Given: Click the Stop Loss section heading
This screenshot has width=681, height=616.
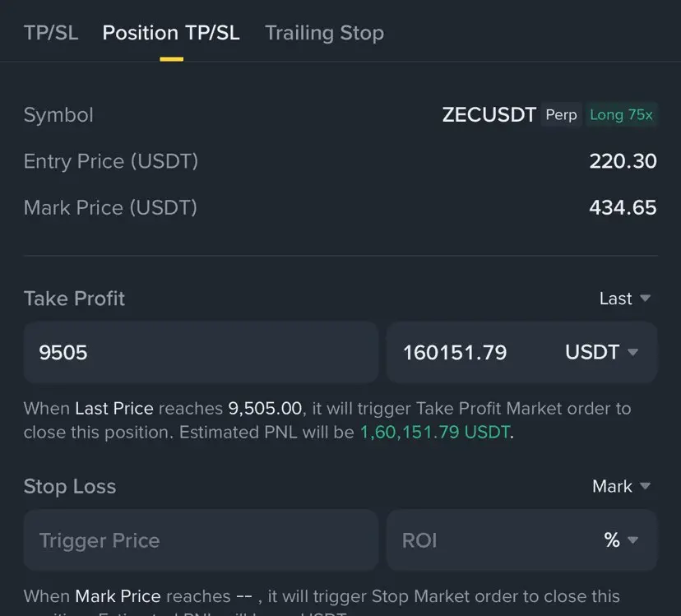Looking at the screenshot, I should pos(70,486).
